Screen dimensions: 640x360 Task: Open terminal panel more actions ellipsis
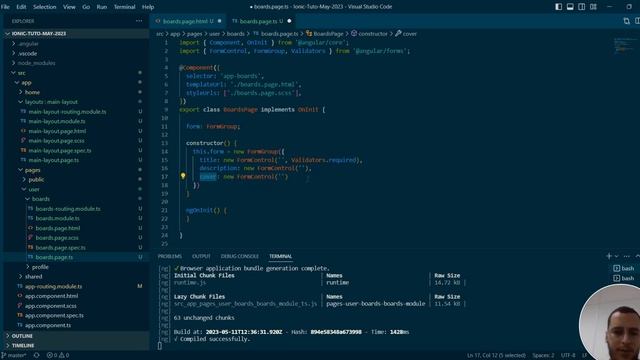627,256
